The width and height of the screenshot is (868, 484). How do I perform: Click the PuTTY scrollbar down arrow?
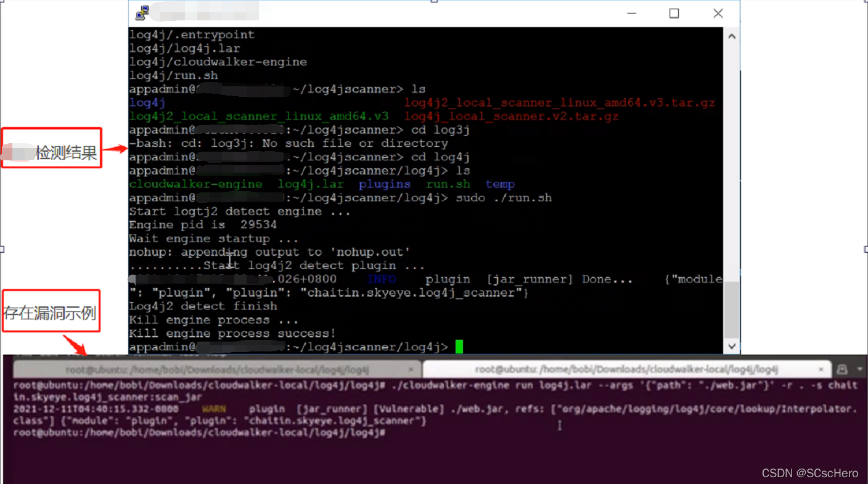pos(732,346)
